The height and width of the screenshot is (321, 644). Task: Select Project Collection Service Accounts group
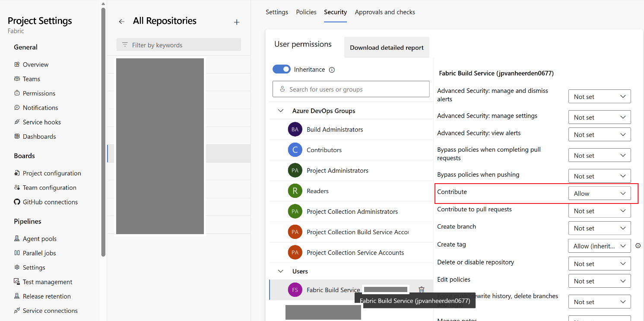[x=351, y=252]
